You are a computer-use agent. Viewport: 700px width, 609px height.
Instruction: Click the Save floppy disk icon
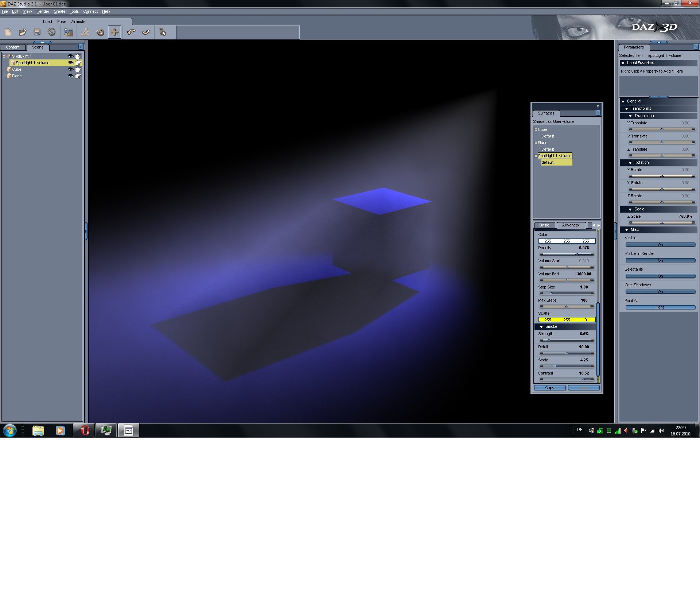[37, 32]
